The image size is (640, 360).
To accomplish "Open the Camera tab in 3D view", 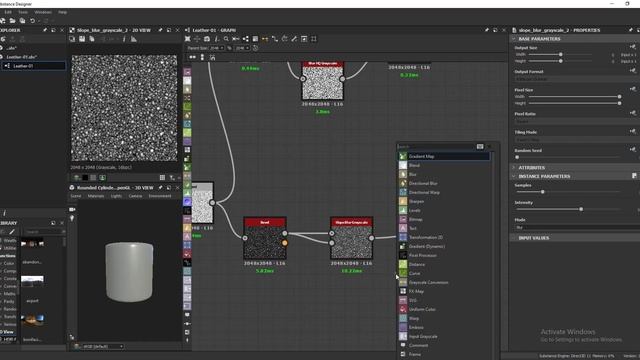I will 135,196.
